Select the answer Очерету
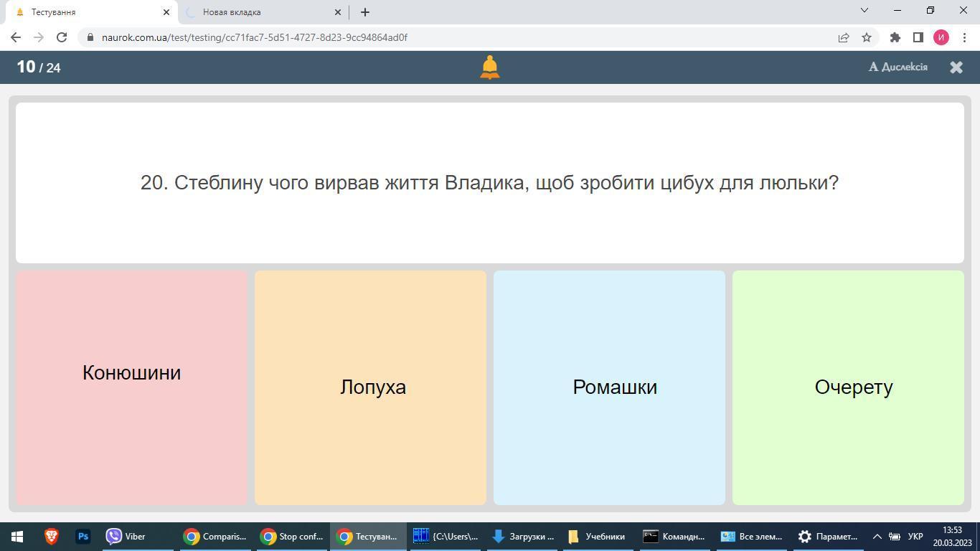The height and width of the screenshot is (551, 980). click(848, 387)
